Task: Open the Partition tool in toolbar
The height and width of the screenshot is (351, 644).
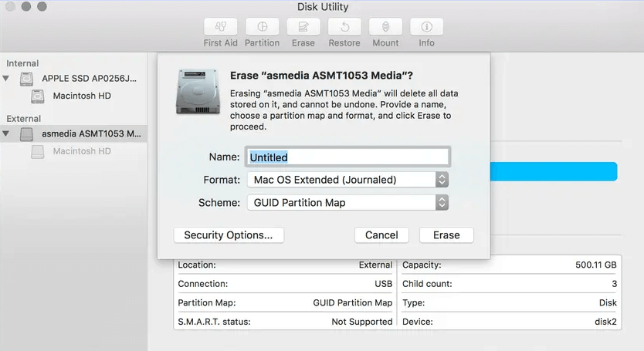Action: click(x=262, y=27)
